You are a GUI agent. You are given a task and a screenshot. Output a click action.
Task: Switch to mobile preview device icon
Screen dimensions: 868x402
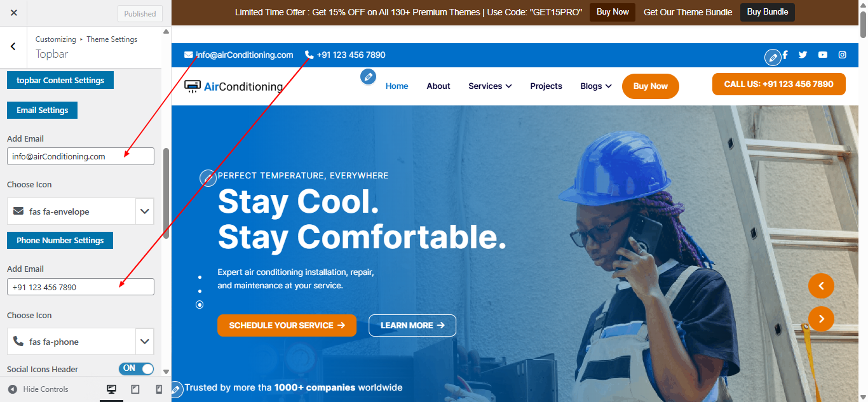159,389
